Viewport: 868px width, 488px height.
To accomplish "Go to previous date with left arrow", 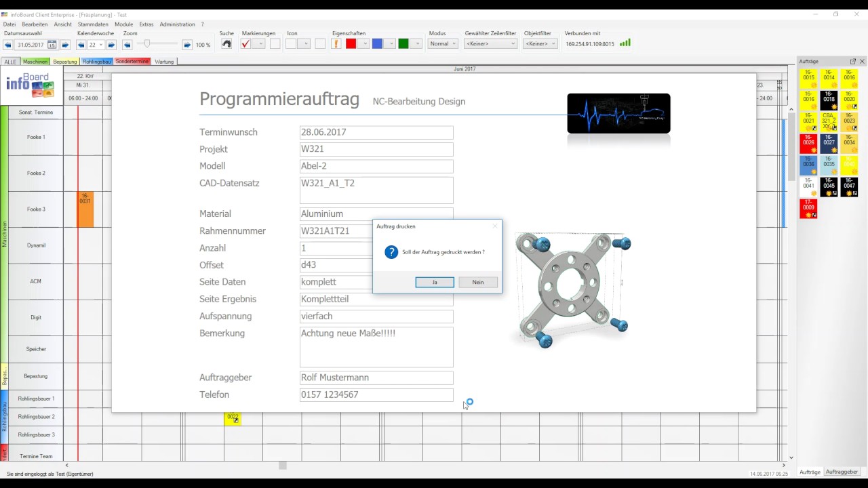I will 8,45.
